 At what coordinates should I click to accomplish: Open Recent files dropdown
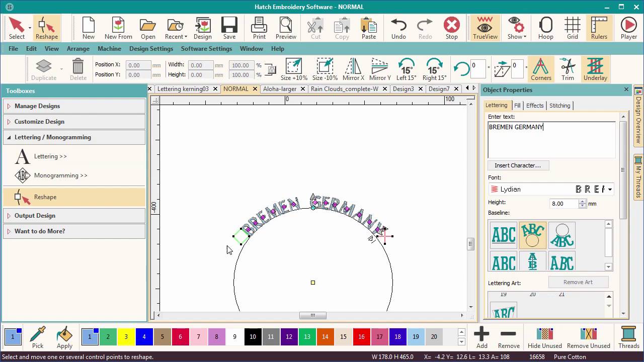tap(186, 37)
